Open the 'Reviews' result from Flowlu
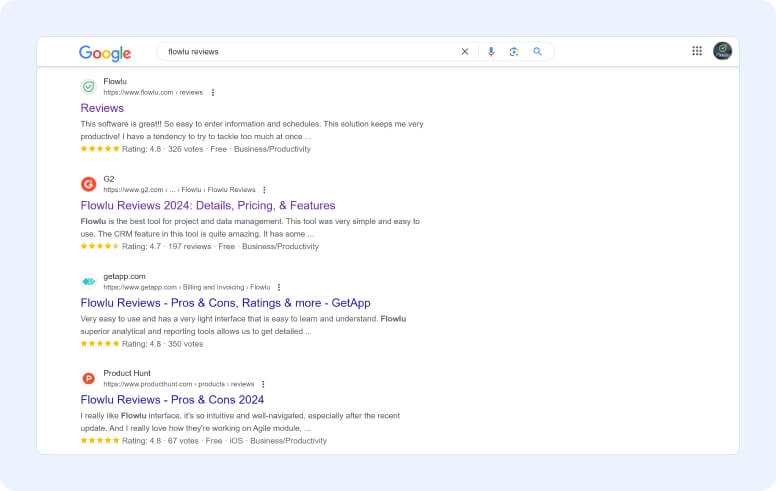 [x=102, y=108]
